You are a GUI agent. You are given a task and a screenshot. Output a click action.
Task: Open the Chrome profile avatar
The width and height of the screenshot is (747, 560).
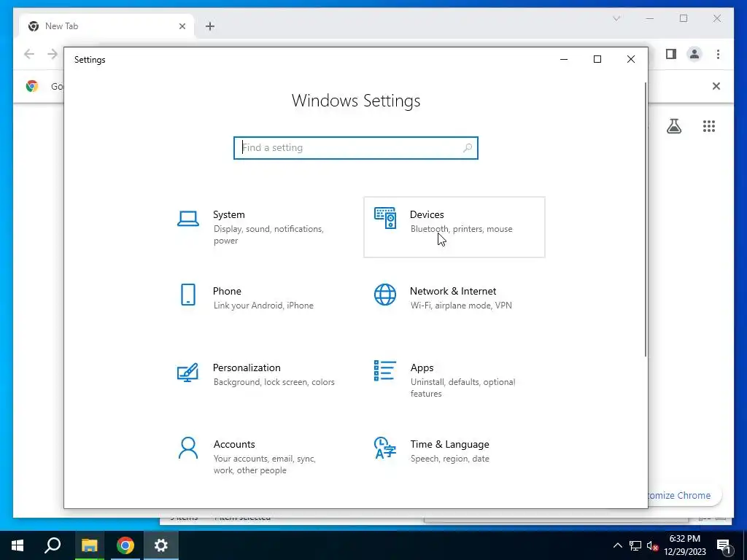click(x=694, y=54)
